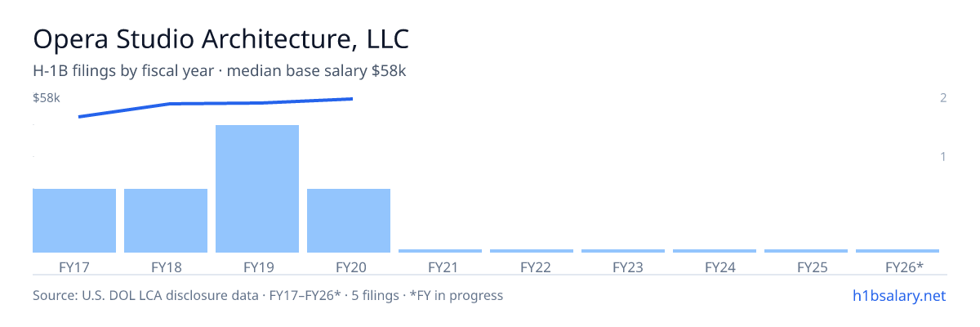Click the right axis label 1
The image size is (980, 327).
[943, 156]
